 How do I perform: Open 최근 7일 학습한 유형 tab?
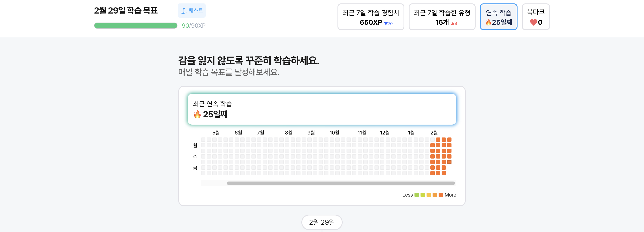(442, 17)
